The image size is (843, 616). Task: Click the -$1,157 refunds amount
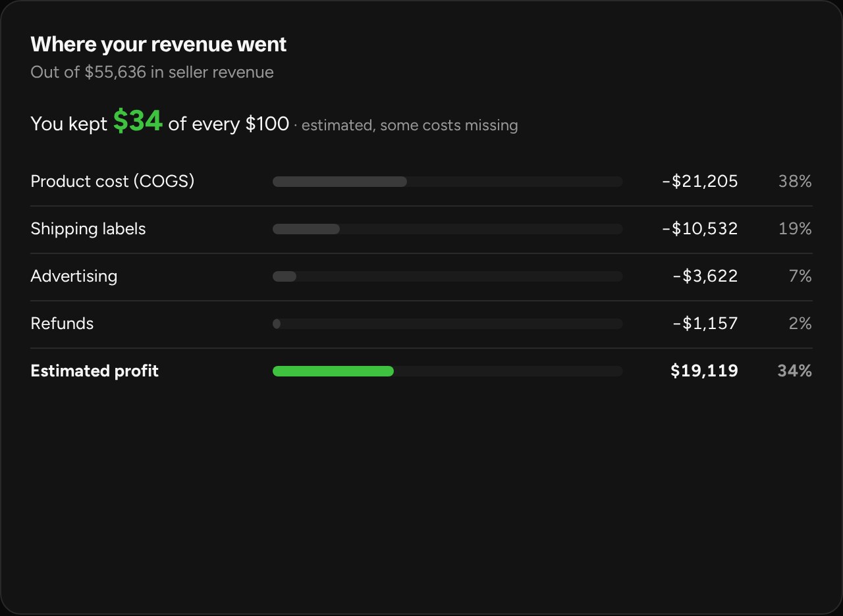[x=705, y=324]
